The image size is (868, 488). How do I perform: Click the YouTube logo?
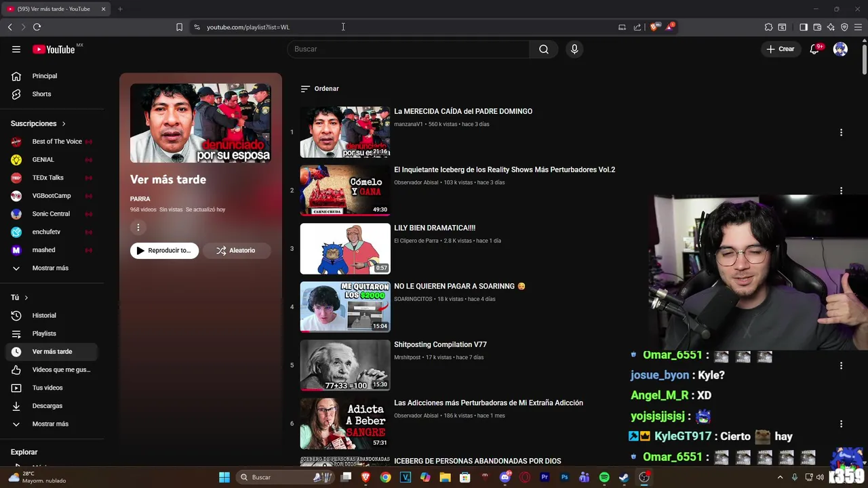point(54,49)
